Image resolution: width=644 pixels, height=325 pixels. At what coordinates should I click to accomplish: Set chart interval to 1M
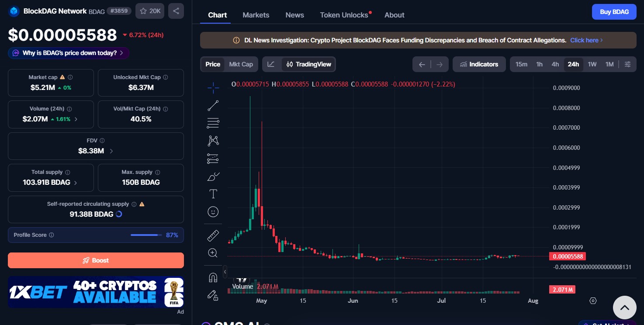(x=609, y=64)
